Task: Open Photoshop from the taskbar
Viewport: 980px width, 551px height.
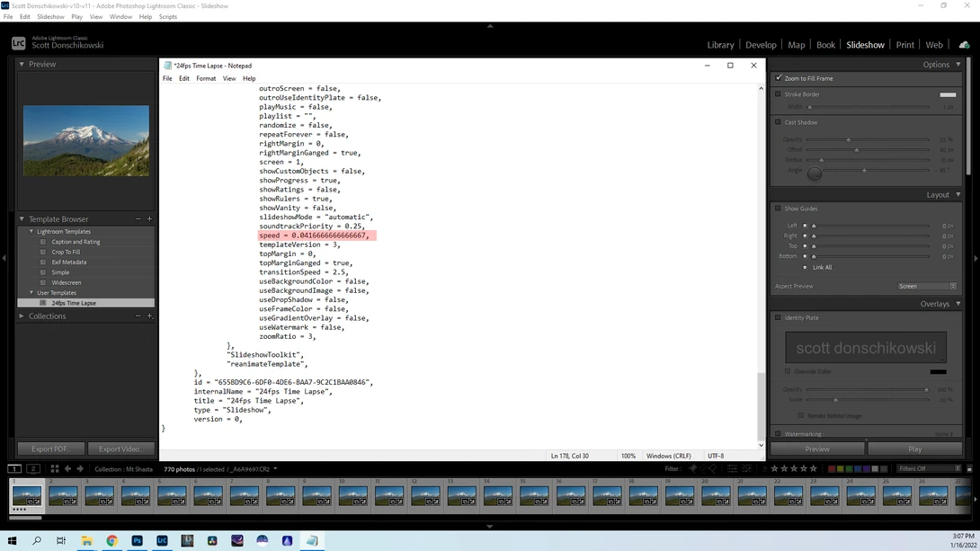Action: (137, 540)
